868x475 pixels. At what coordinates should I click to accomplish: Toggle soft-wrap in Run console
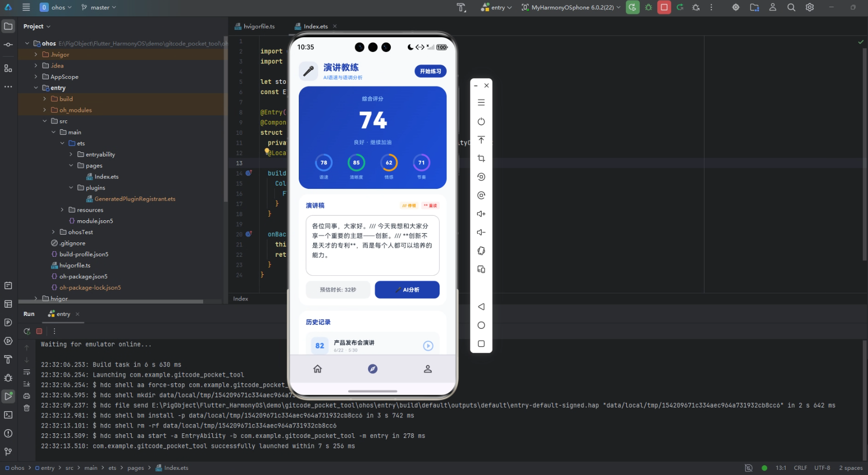pyautogui.click(x=27, y=372)
